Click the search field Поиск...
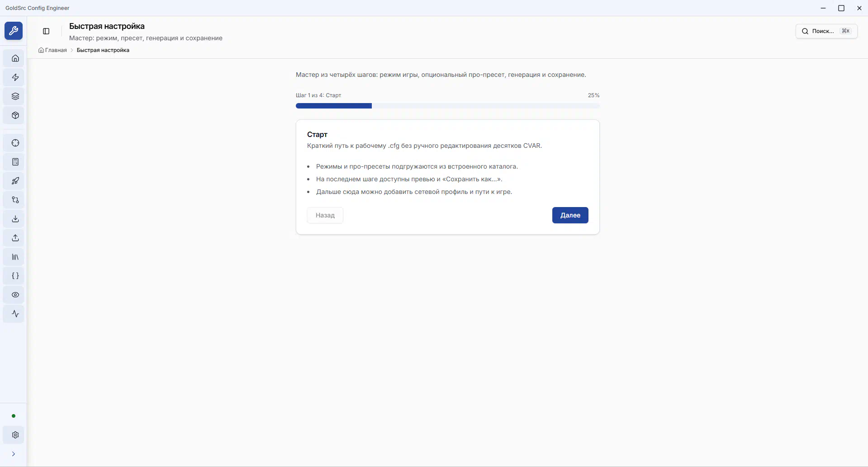Image resolution: width=868 pixels, height=467 pixels. (826, 31)
